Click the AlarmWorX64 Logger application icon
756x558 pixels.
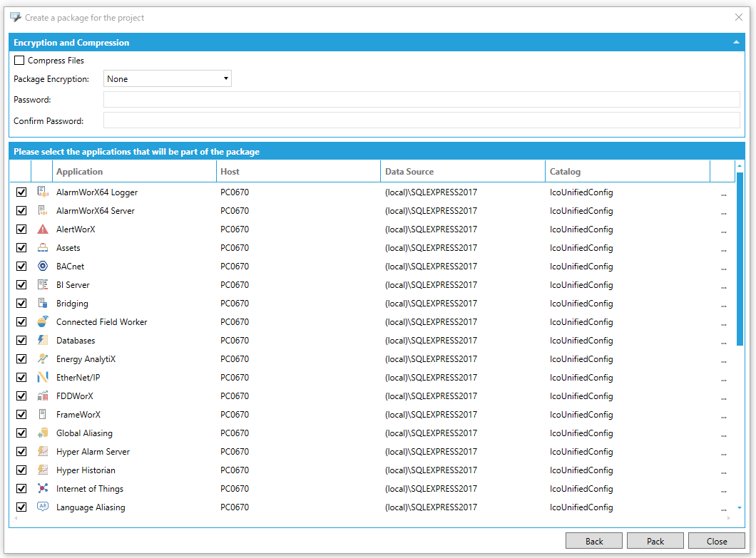click(43, 192)
